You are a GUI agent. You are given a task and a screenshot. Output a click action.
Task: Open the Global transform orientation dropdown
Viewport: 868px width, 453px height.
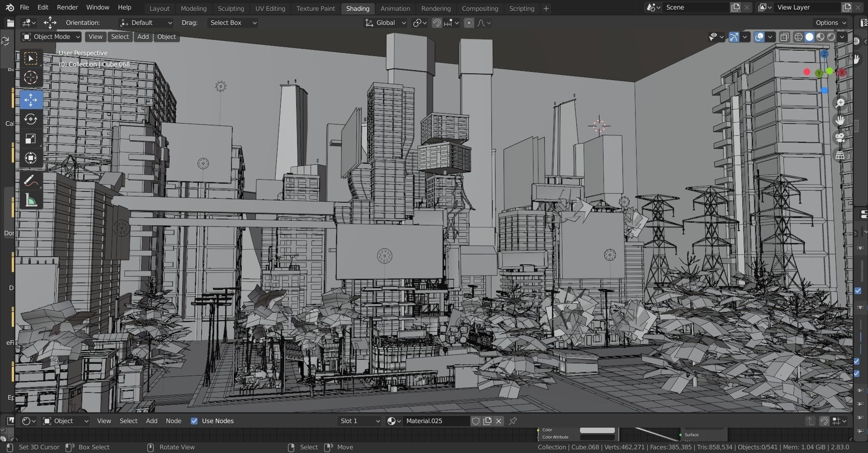click(386, 23)
